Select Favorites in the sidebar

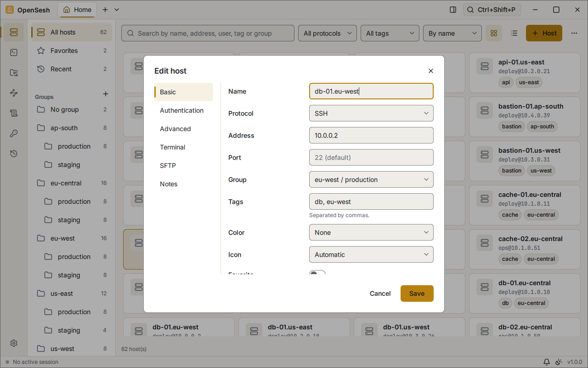[x=72, y=51]
